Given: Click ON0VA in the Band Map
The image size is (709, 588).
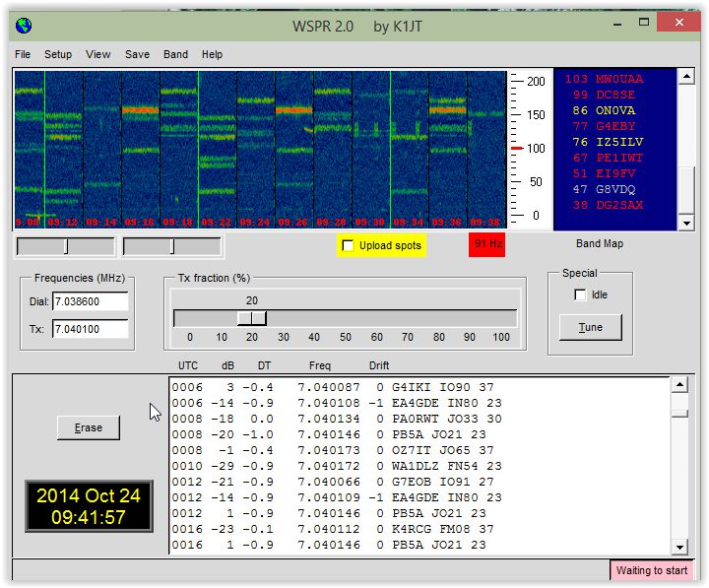Looking at the screenshot, I should click(614, 111).
